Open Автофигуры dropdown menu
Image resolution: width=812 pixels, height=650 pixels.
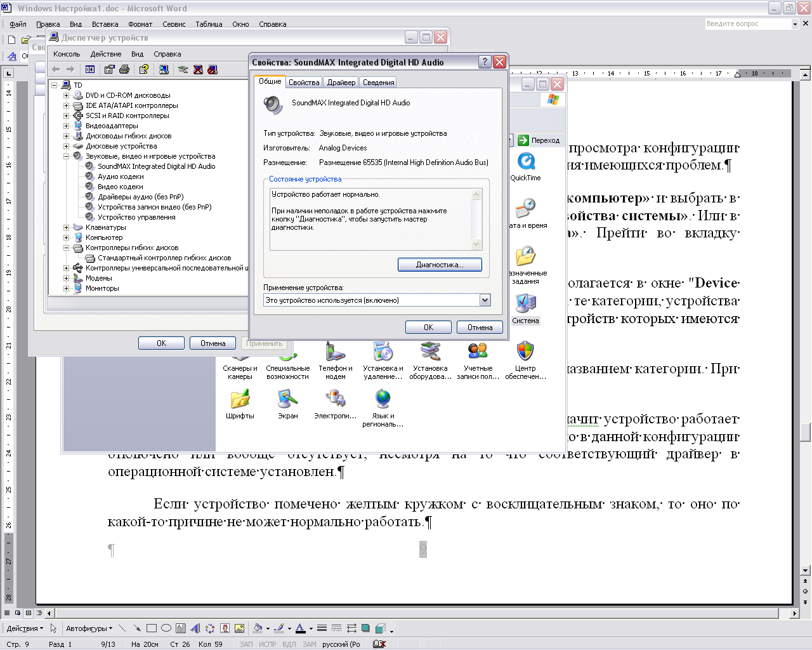coord(89,628)
